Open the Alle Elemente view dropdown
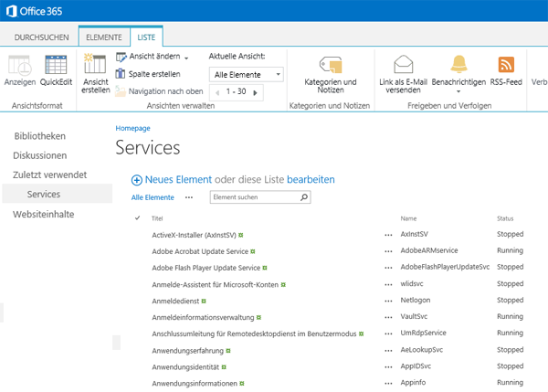 246,75
